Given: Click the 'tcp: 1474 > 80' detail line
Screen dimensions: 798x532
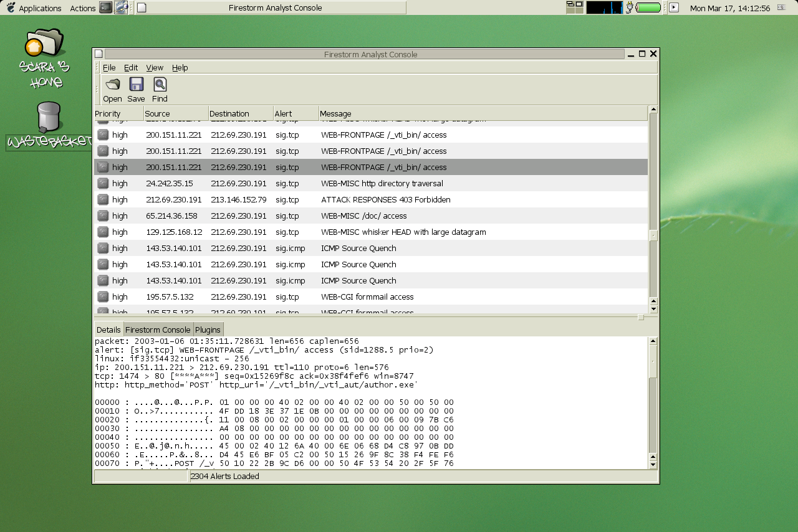Looking at the screenshot, I should pyautogui.click(x=254, y=376).
